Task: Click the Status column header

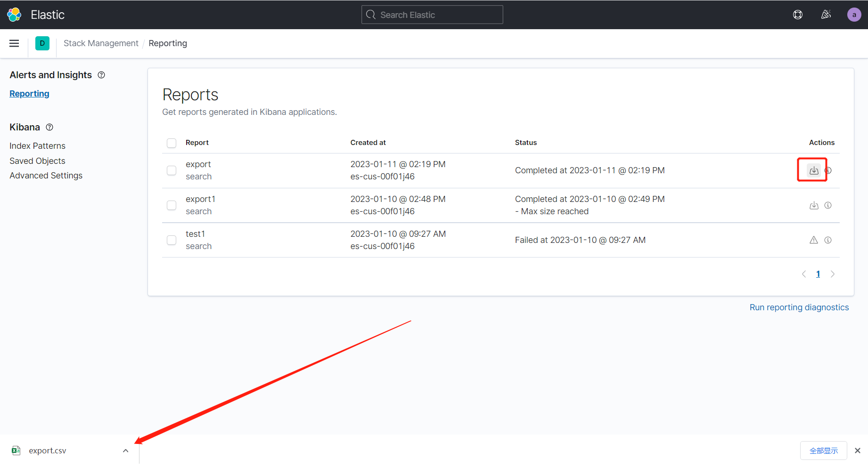Action: (526, 143)
